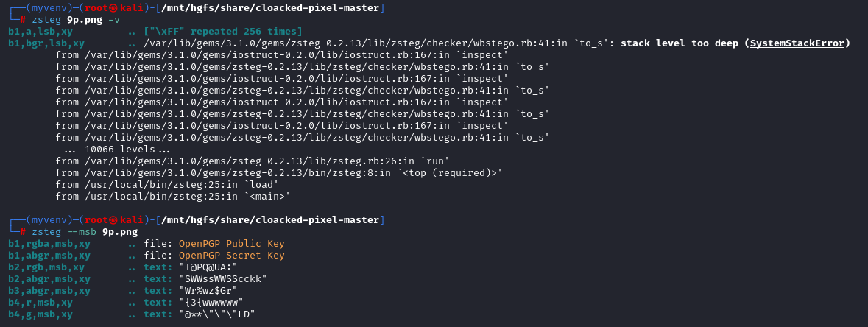Click the b4,g,msb,xy result label

click(40, 314)
